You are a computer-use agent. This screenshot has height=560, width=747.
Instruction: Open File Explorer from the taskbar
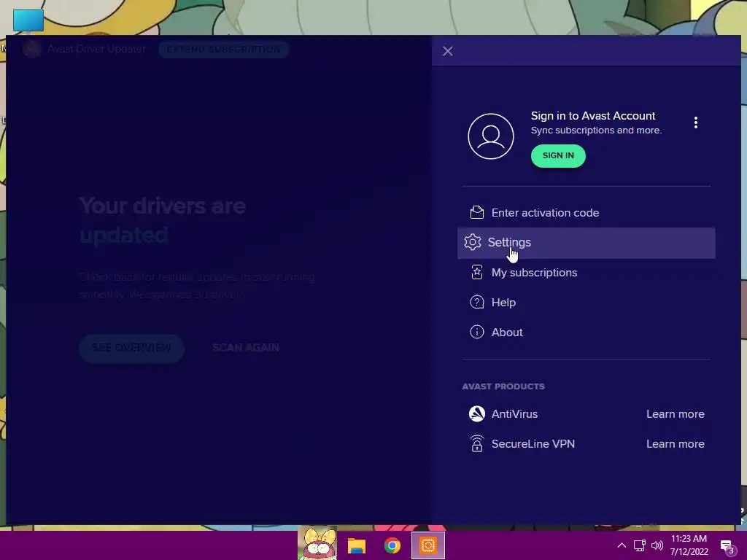pyautogui.click(x=356, y=545)
